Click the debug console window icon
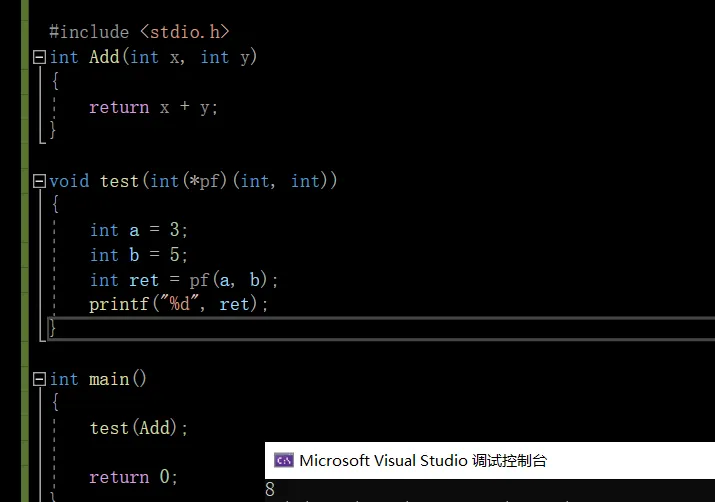 (x=284, y=460)
